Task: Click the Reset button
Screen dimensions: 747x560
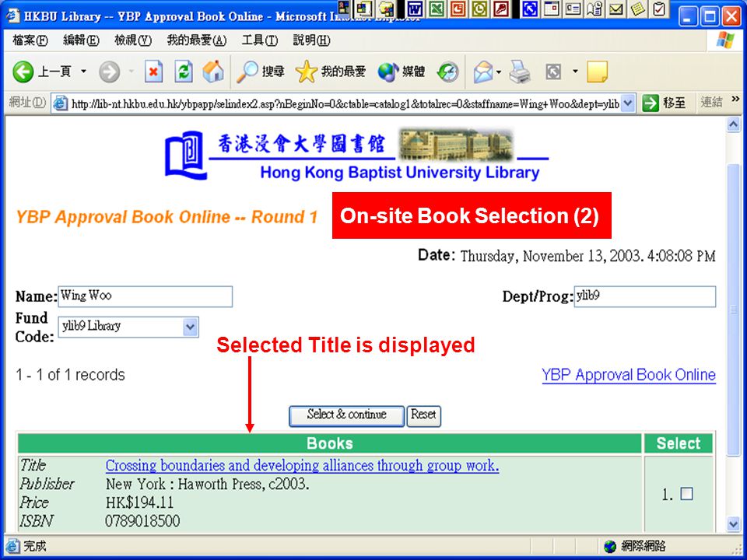Action: pyautogui.click(x=423, y=415)
